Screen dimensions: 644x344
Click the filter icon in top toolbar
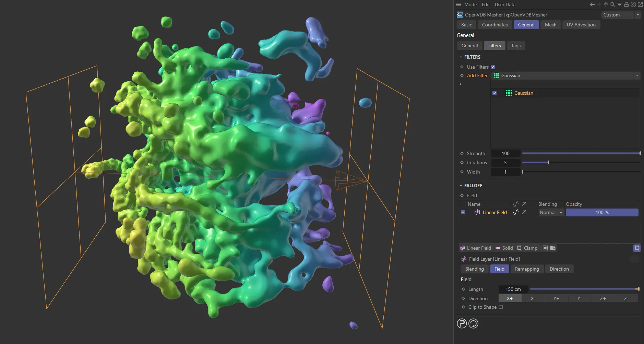[x=619, y=4]
